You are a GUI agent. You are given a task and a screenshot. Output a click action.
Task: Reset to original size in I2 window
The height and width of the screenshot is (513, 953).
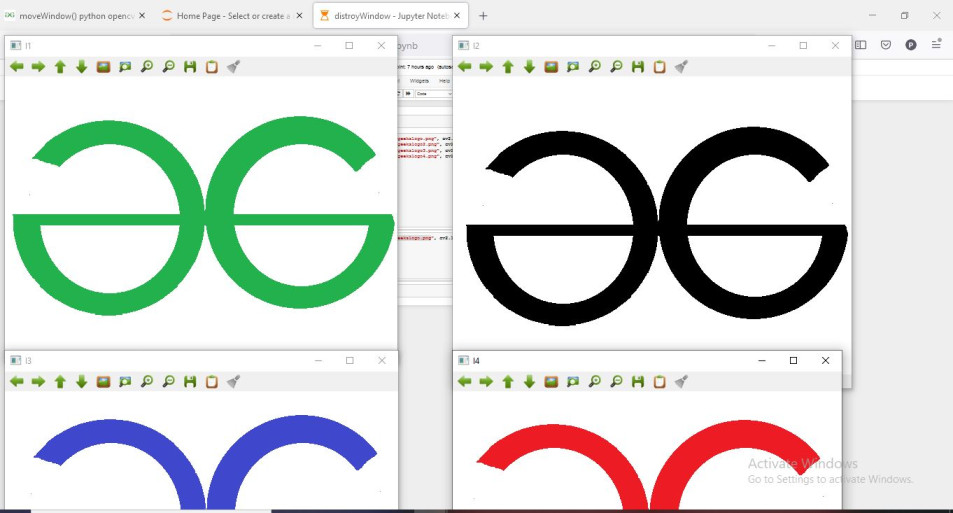coord(551,67)
